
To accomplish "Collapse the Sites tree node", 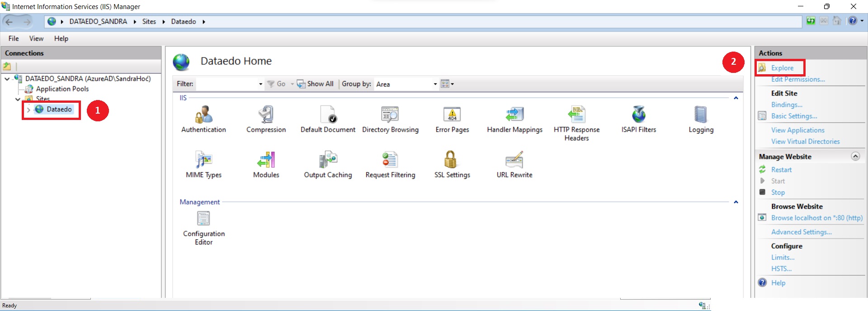I will pyautogui.click(x=18, y=99).
